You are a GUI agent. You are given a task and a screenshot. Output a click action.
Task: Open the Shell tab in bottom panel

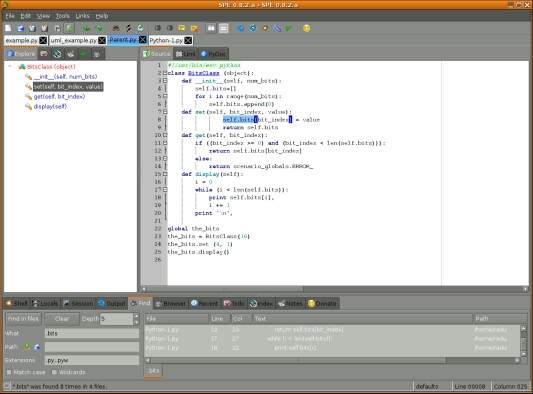point(17,303)
